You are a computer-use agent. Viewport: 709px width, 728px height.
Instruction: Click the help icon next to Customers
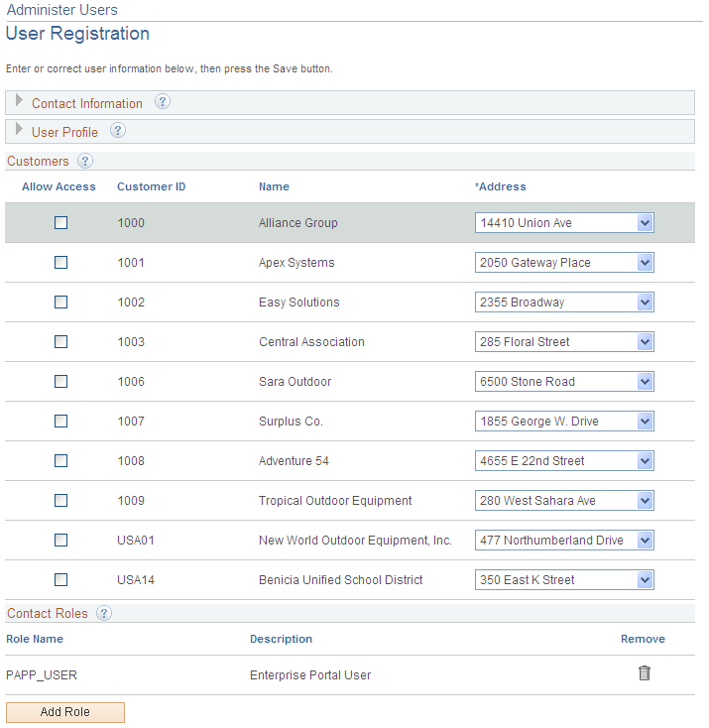pos(85,161)
